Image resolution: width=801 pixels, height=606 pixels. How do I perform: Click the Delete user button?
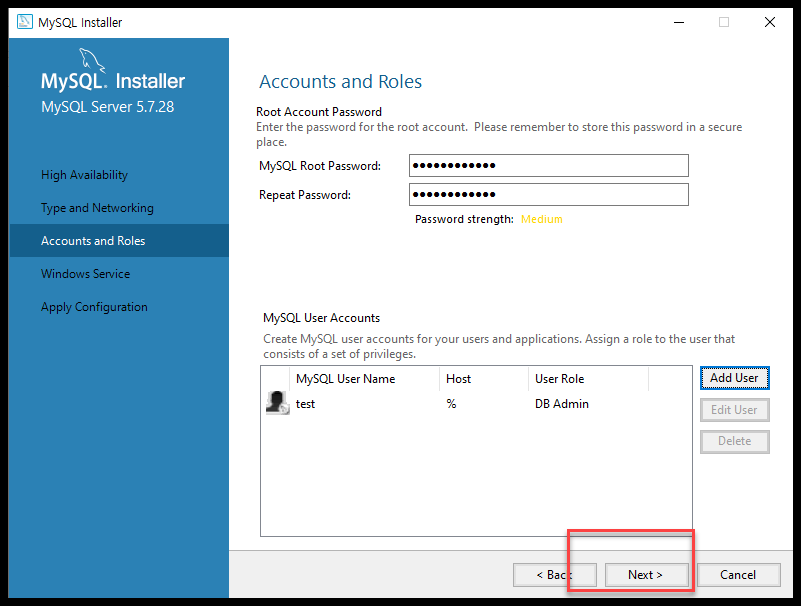coord(735,441)
